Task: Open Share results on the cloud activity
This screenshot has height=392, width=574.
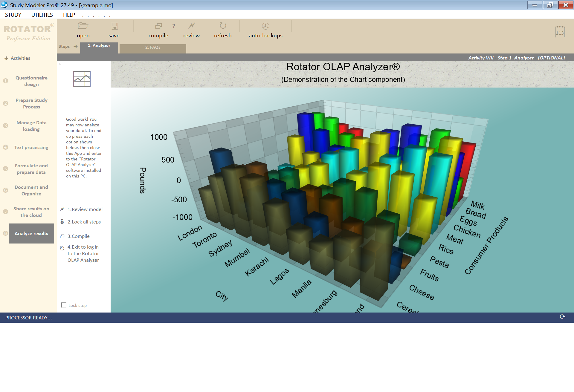Action: (31, 212)
